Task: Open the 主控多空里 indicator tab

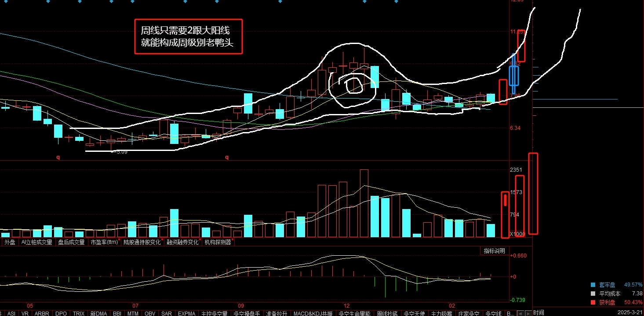Action: click(214, 313)
